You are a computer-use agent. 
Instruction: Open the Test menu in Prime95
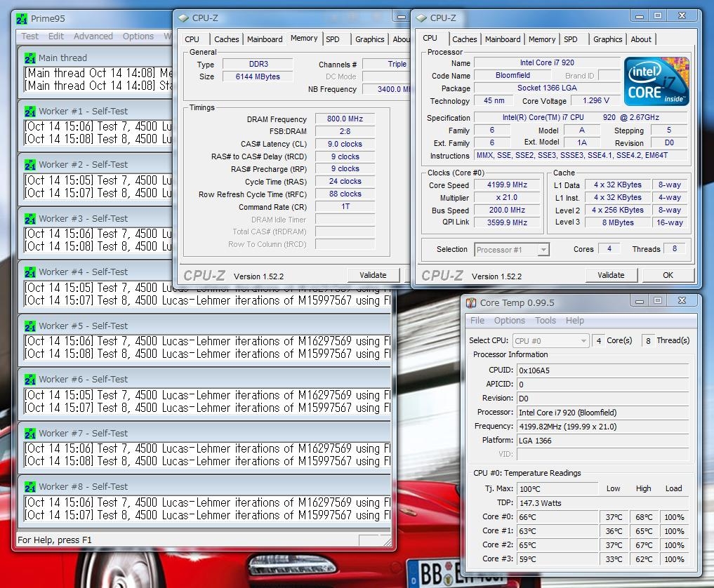tap(30, 36)
